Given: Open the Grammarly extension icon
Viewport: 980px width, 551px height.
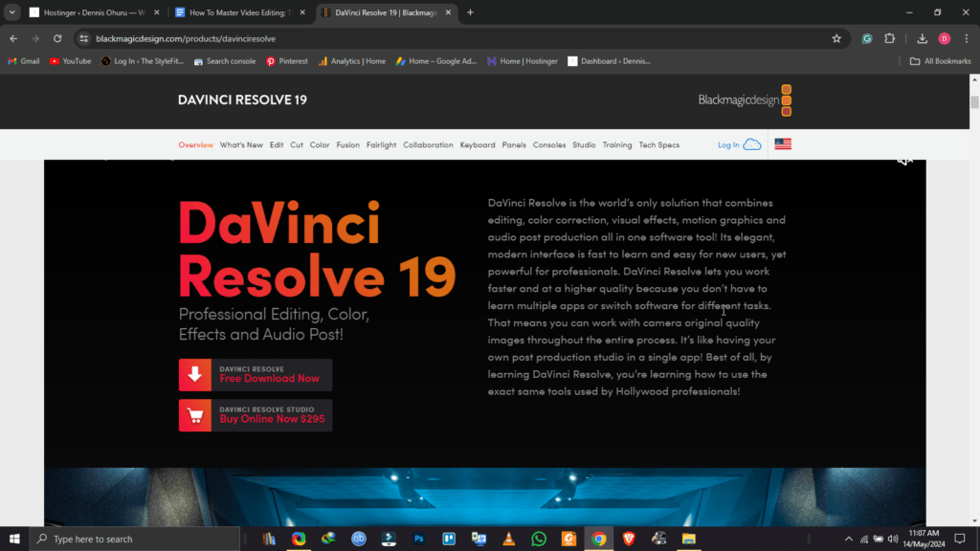Looking at the screenshot, I should click(x=867, y=38).
